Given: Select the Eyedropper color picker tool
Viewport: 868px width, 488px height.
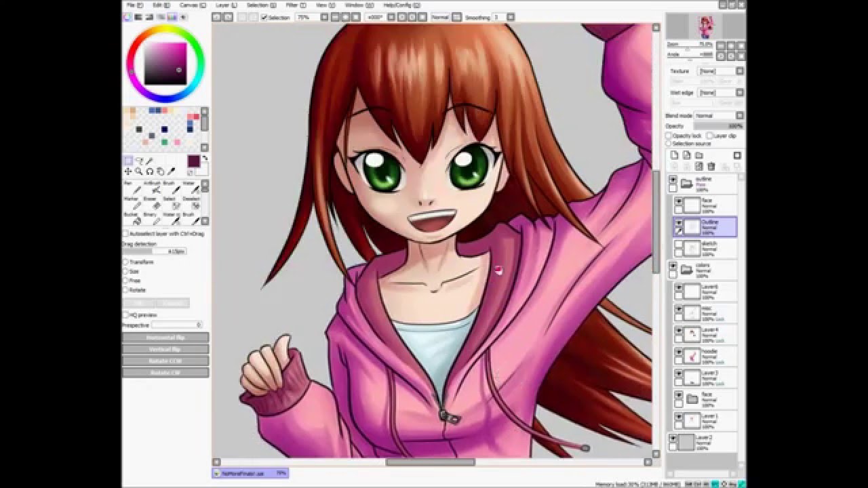Looking at the screenshot, I should [x=172, y=171].
